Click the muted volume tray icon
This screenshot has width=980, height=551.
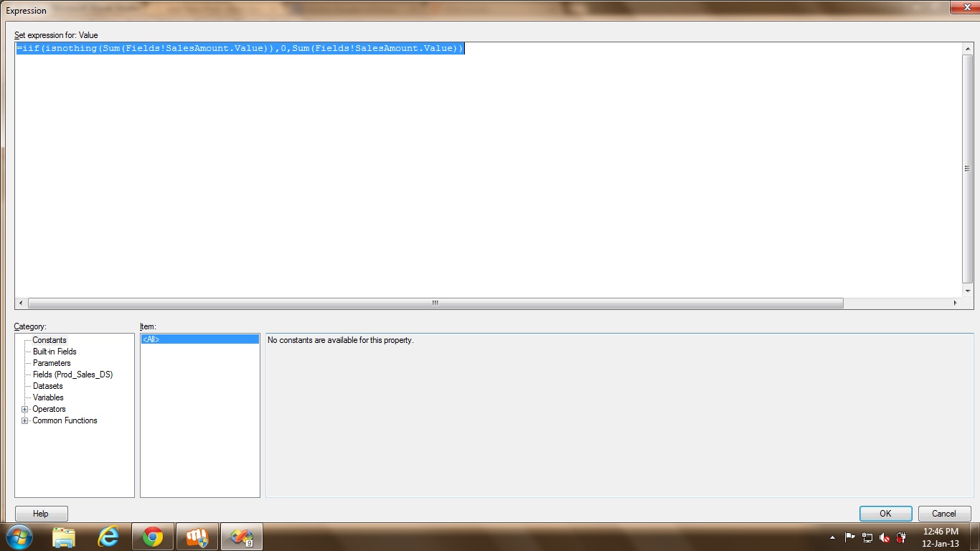tap(885, 537)
